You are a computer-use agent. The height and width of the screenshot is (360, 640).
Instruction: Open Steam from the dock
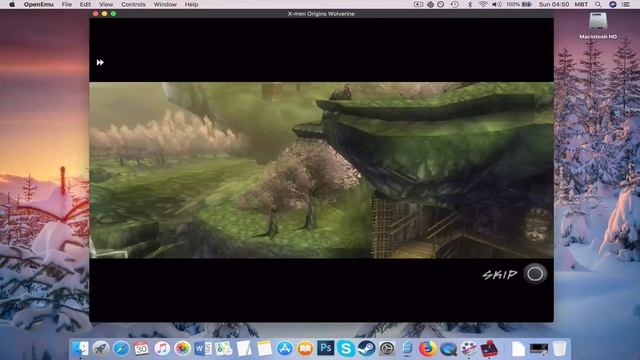366,349
